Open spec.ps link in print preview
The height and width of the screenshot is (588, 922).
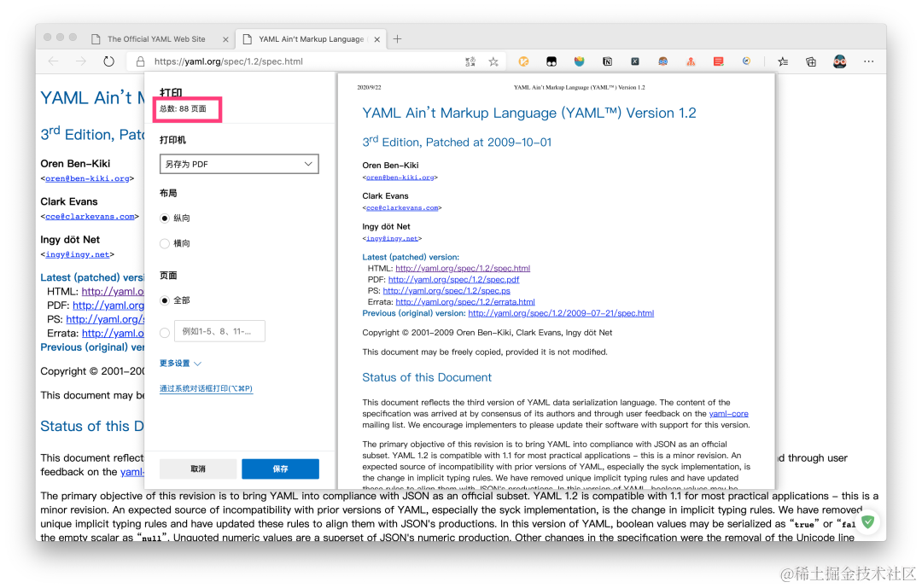point(446,290)
